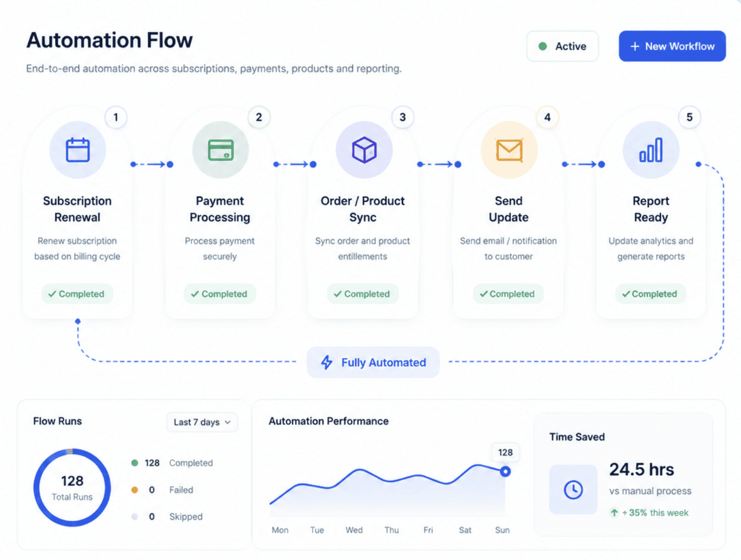Screen dimensions: 741x560
Task: Click the clock icon in Time Saved
Action: pos(573,490)
